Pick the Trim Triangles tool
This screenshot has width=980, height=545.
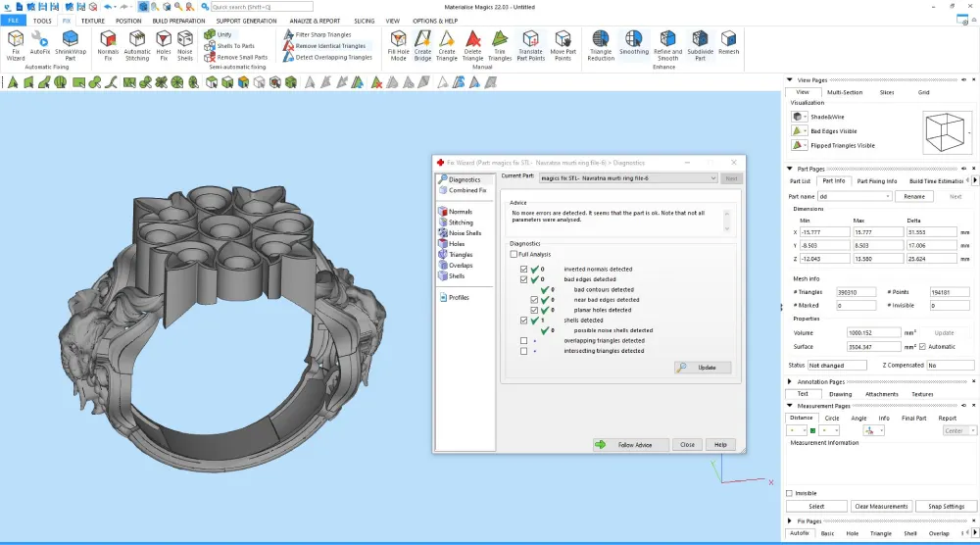pos(500,46)
